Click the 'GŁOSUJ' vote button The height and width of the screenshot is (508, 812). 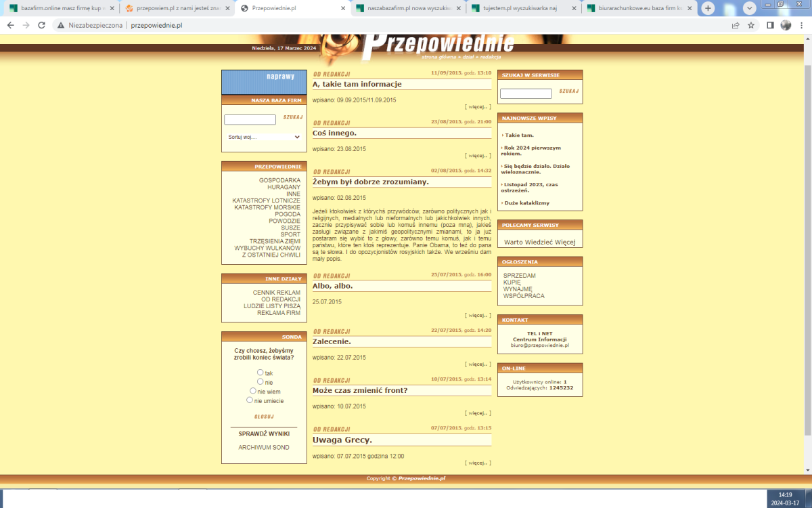264,417
